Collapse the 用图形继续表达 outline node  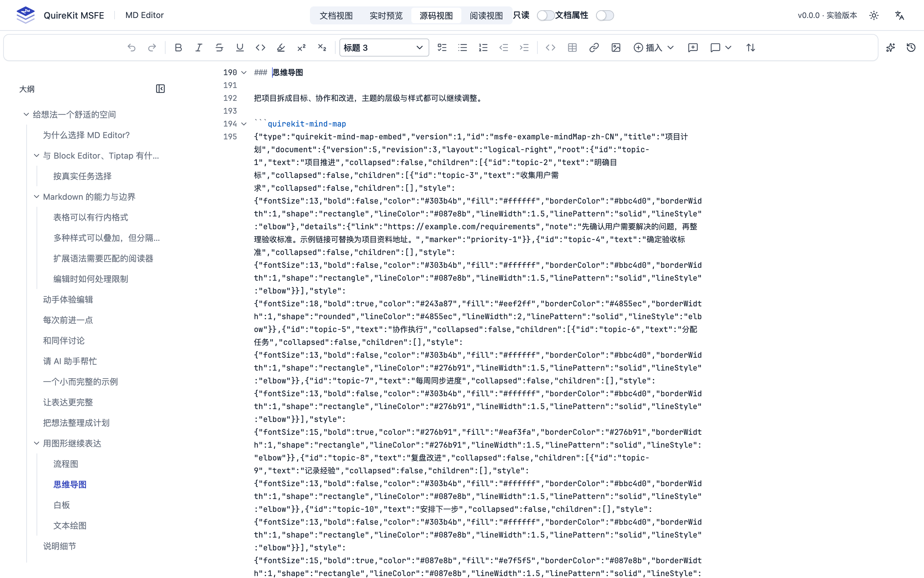click(x=37, y=443)
